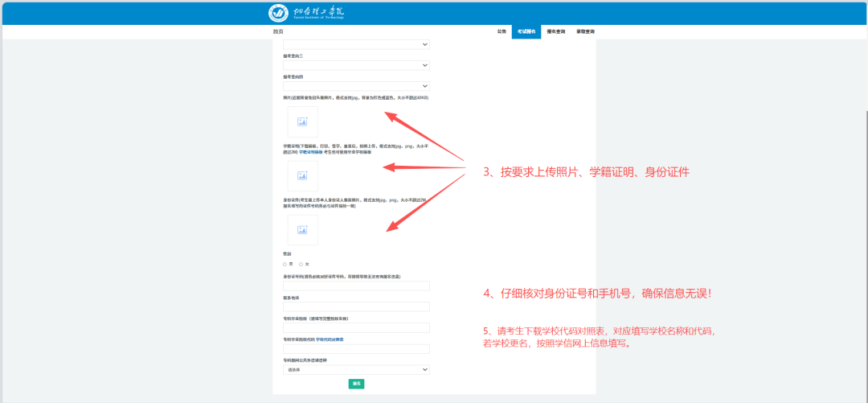Click the 性别 field label
Image resolution: width=868 pixels, height=403 pixels.
286,253
